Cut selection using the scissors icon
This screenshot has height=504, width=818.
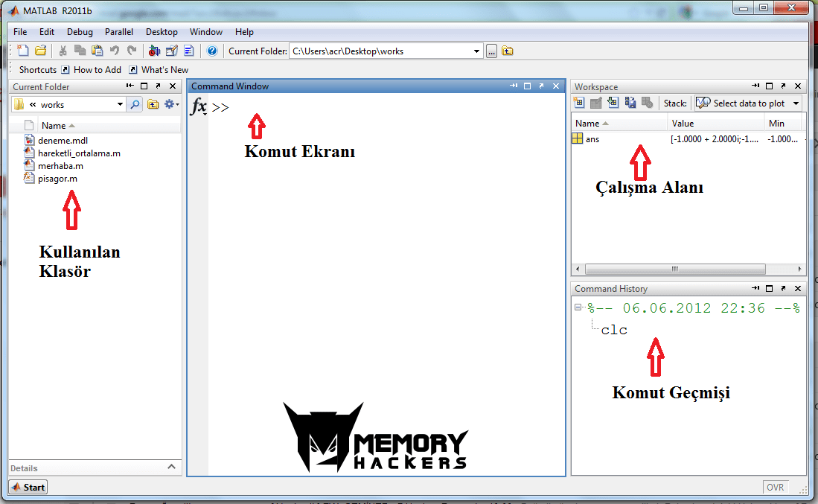[63, 51]
